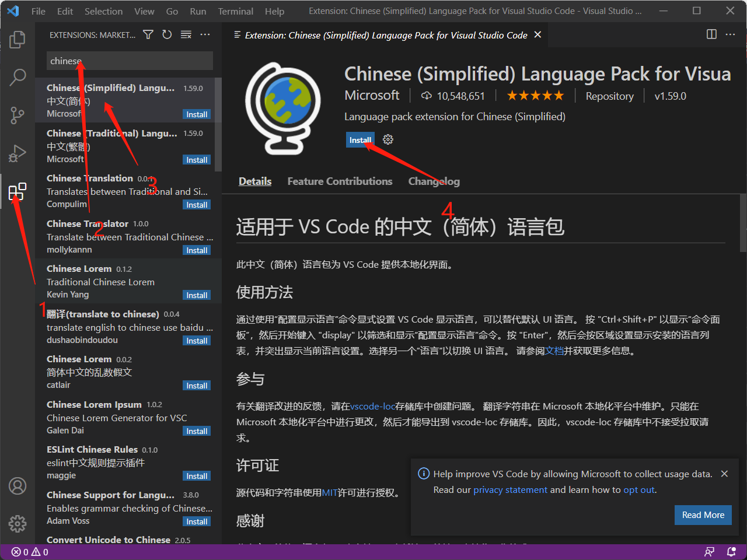Open the Manage gear in activity bar
The image size is (747, 560).
pos(18,523)
